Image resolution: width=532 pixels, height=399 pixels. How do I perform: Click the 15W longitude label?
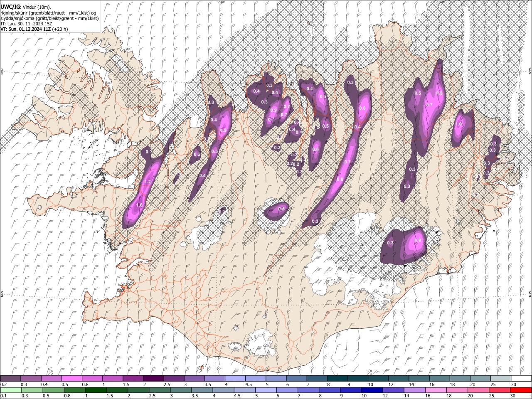[x=440, y=2]
